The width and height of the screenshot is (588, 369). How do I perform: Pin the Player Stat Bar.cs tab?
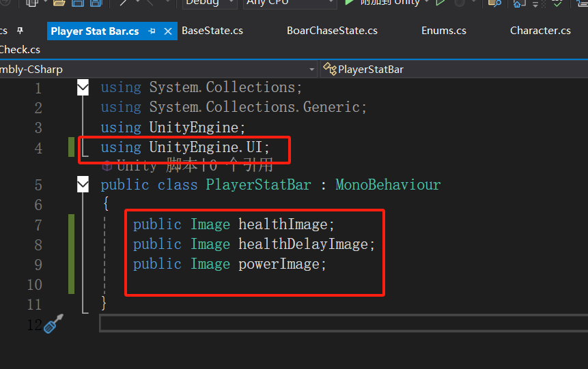pyautogui.click(x=152, y=31)
